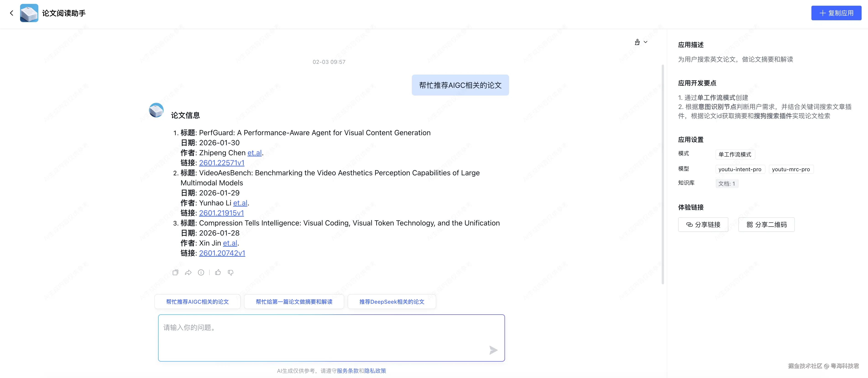The image size is (868, 378).
Task: Click the 复制应用 button
Action: (836, 13)
